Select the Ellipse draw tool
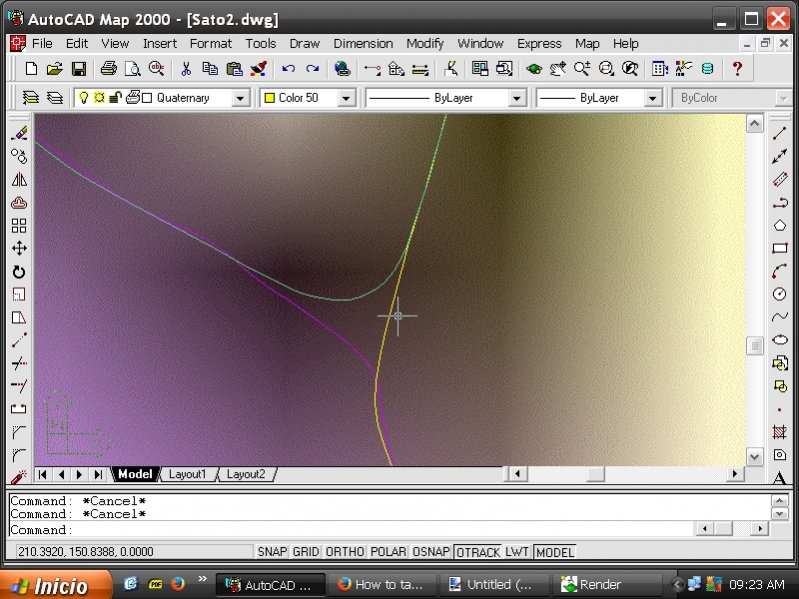The width and height of the screenshot is (799, 599). pos(780,340)
